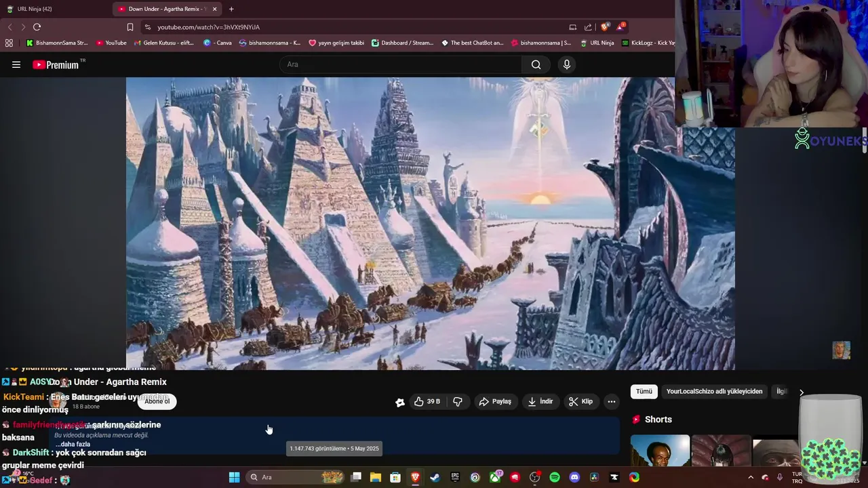Go back with the browser back arrow

(x=9, y=27)
